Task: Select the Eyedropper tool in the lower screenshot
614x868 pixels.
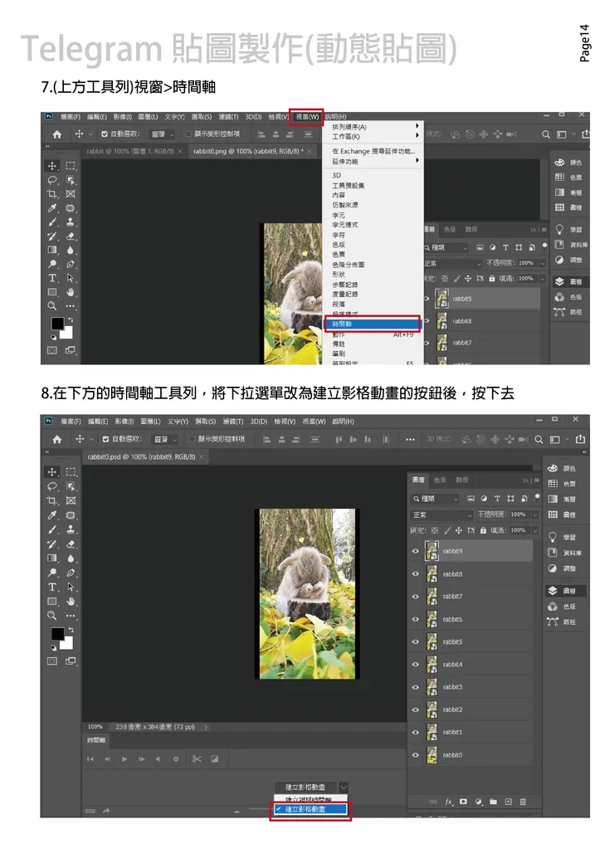Action: pos(52,514)
